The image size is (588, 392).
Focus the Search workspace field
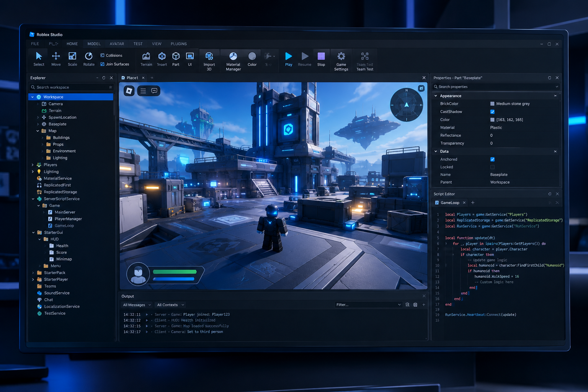pyautogui.click(x=71, y=87)
